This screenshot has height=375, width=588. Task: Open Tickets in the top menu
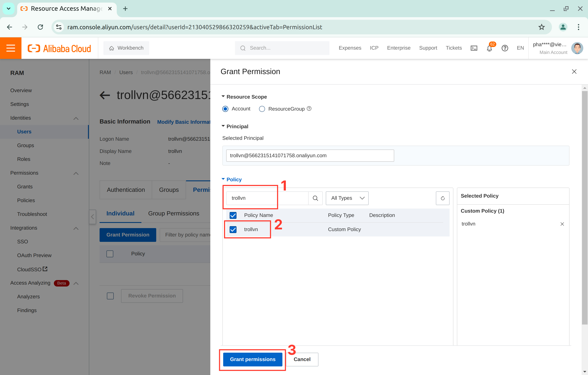[454, 48]
